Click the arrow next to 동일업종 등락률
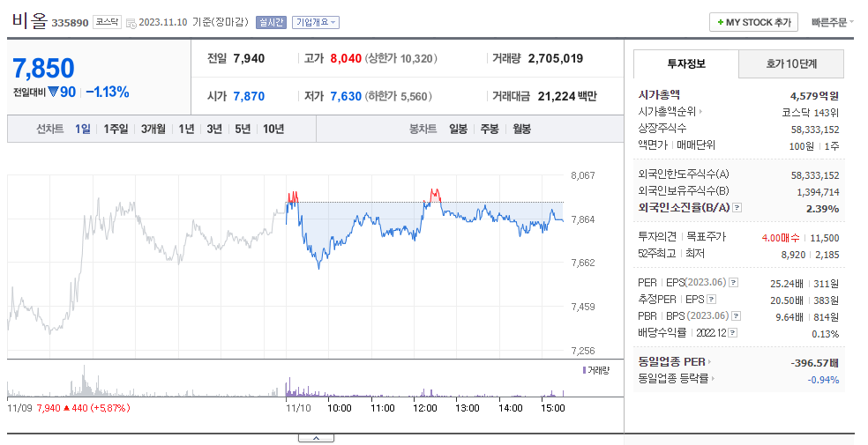Screen dimensions: 868x445 [x=713, y=379]
